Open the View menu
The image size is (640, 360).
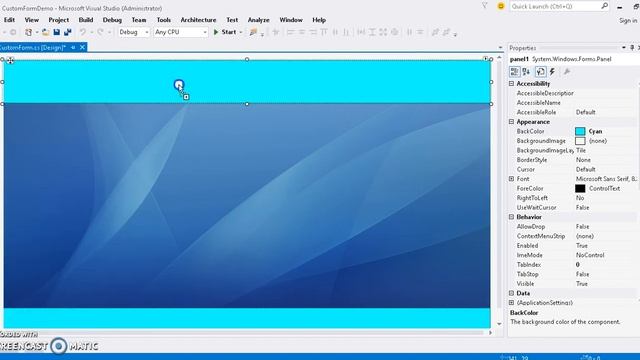(x=31, y=20)
